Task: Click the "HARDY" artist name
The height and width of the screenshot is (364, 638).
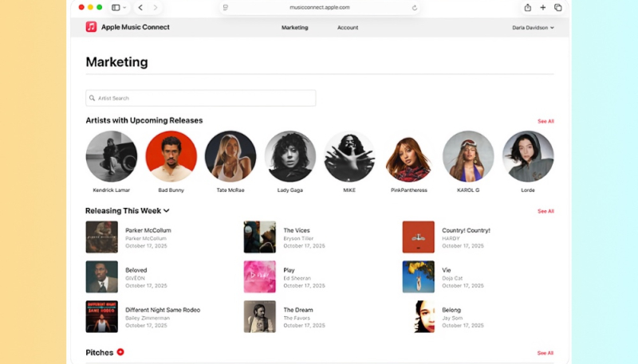Action: pyautogui.click(x=451, y=238)
